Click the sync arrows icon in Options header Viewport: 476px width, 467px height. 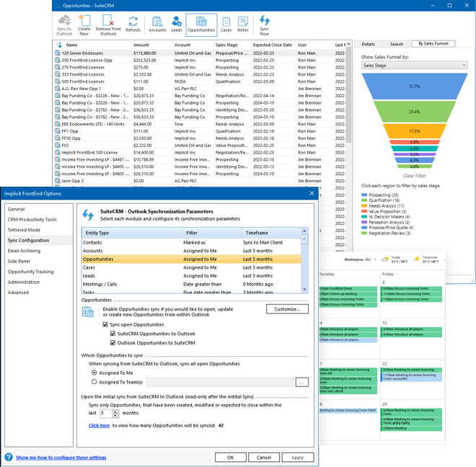tap(88, 215)
